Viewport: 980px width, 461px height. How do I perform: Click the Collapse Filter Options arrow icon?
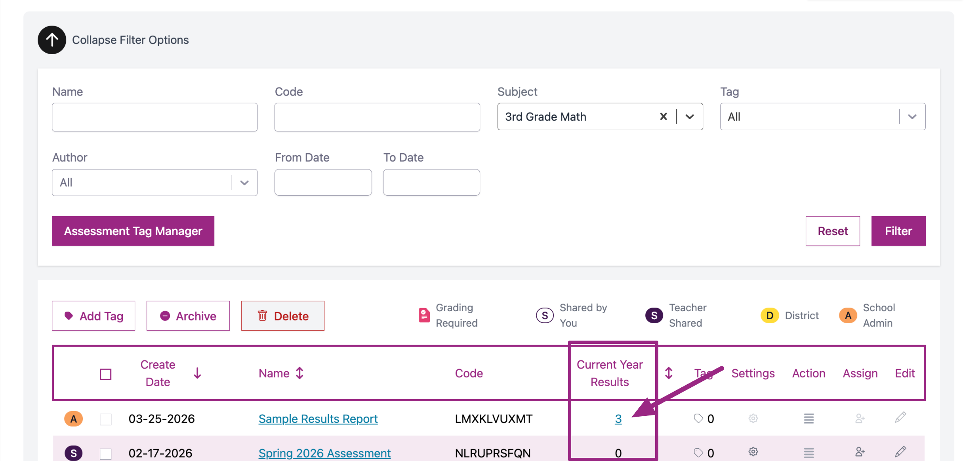coord(52,40)
